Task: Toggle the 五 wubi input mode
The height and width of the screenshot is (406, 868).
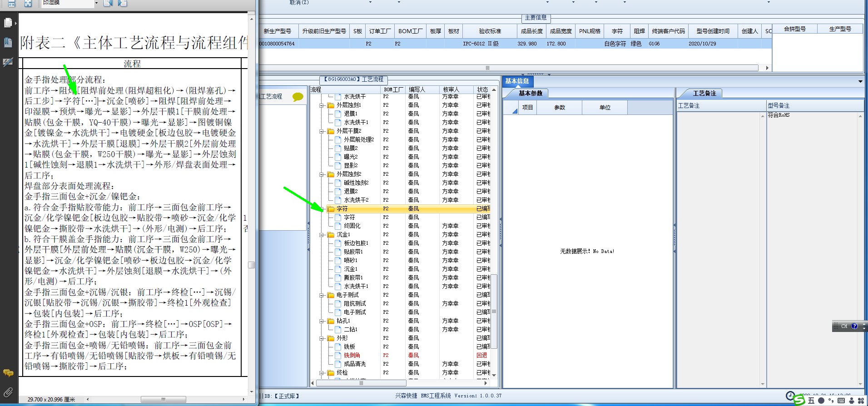Action: coord(811,401)
